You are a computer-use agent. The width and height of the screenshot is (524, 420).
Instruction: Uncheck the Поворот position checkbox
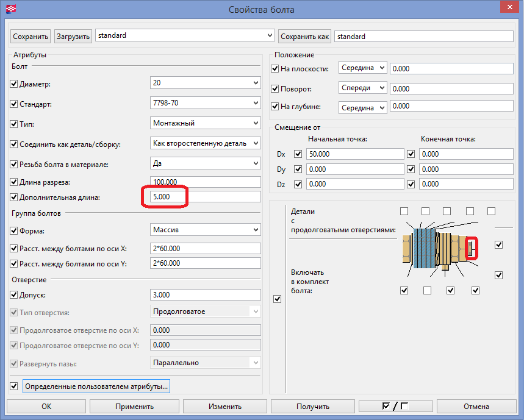pyautogui.click(x=275, y=88)
